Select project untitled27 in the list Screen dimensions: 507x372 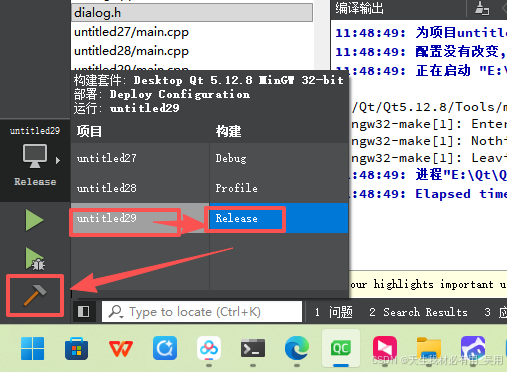tap(140, 158)
